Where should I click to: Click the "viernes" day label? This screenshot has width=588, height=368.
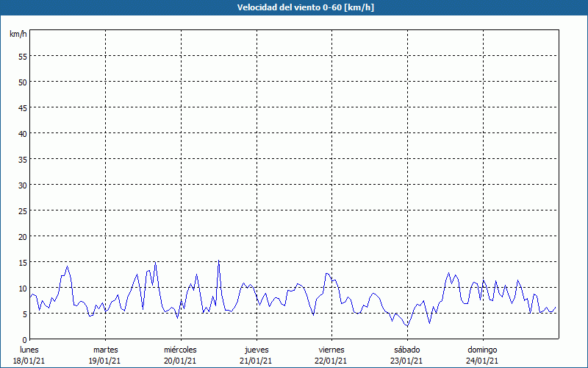coord(331,350)
